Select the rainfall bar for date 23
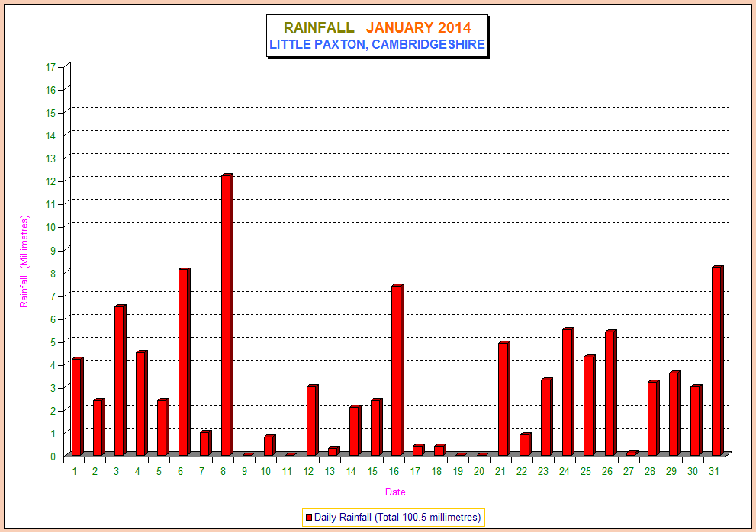This screenshot has width=756, height=532. (x=547, y=417)
